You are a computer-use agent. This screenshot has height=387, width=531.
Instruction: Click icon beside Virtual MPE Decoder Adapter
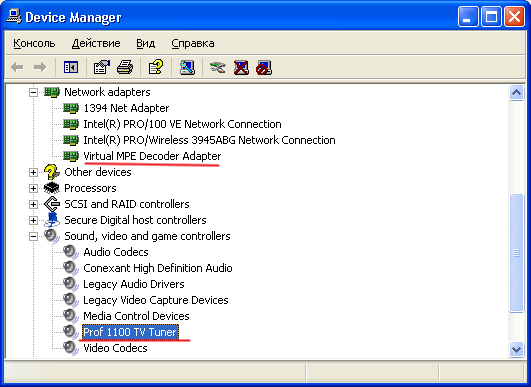tap(71, 156)
